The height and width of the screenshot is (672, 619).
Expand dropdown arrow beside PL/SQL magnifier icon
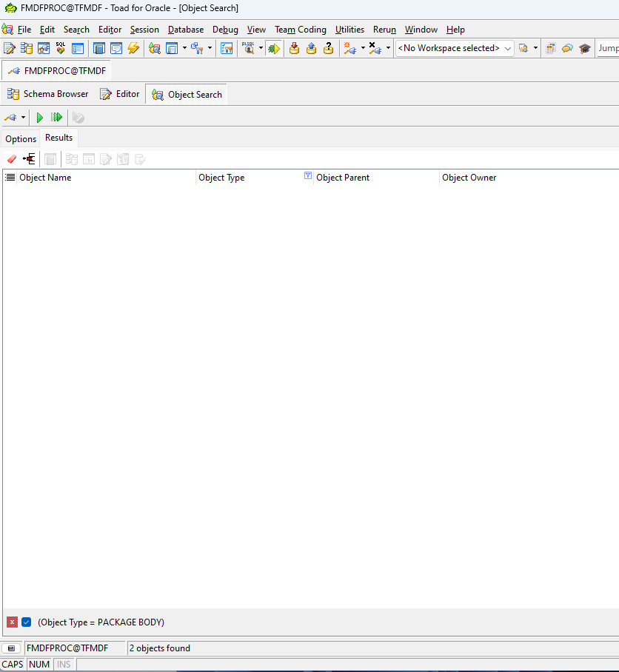(261, 48)
